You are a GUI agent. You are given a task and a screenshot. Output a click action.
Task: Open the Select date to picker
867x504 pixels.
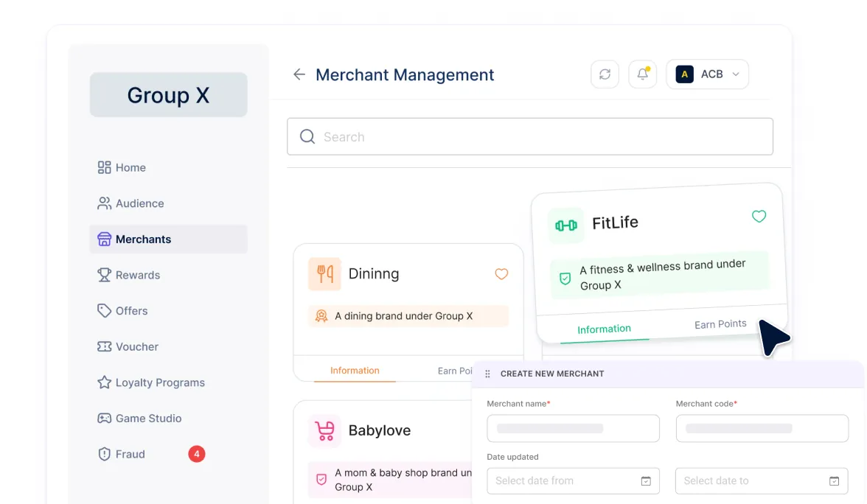coord(762,480)
